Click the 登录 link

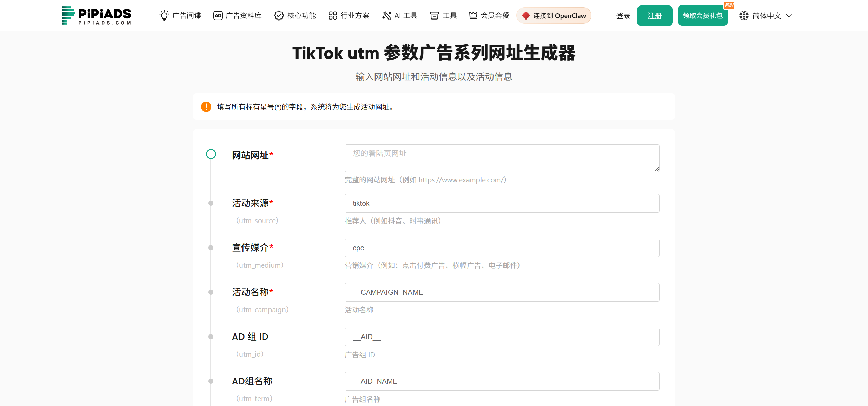point(623,16)
